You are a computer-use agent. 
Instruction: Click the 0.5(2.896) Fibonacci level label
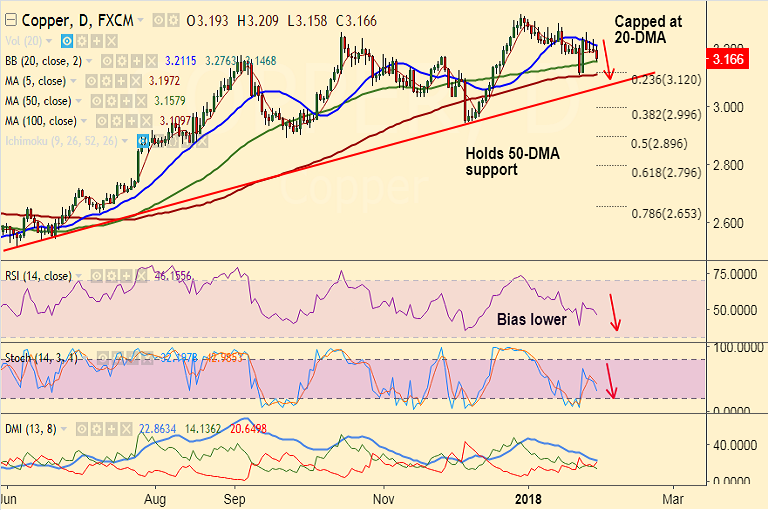tap(659, 144)
